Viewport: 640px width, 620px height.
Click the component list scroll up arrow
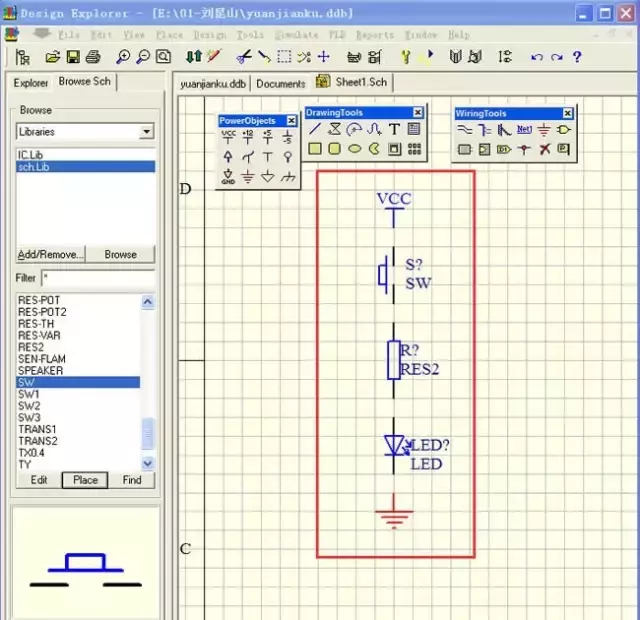pyautogui.click(x=147, y=302)
